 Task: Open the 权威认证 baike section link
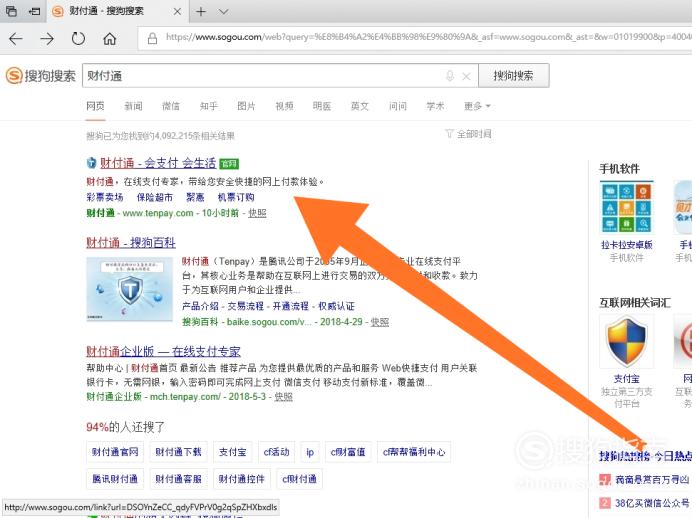coord(336,306)
